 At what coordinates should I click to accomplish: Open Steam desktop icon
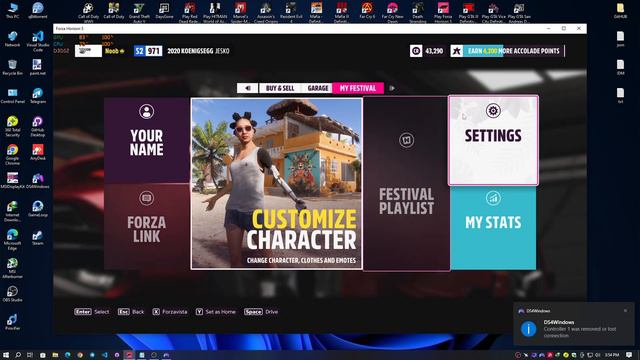click(38, 237)
